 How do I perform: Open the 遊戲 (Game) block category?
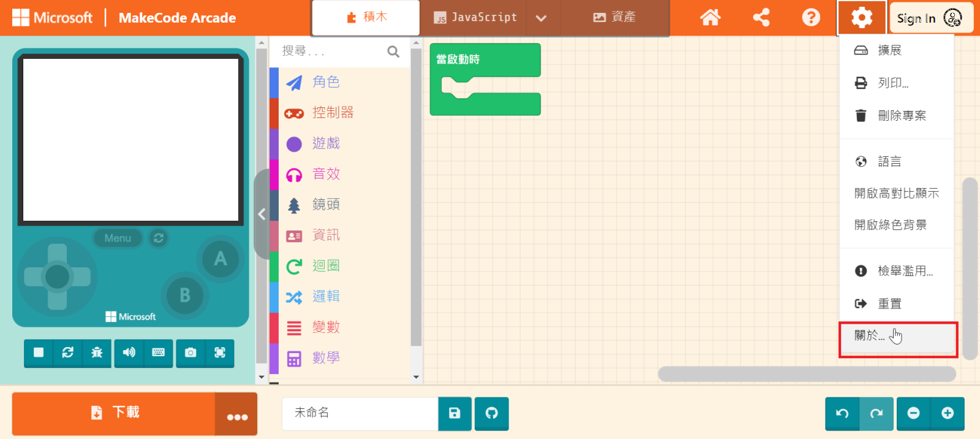pyautogui.click(x=339, y=143)
